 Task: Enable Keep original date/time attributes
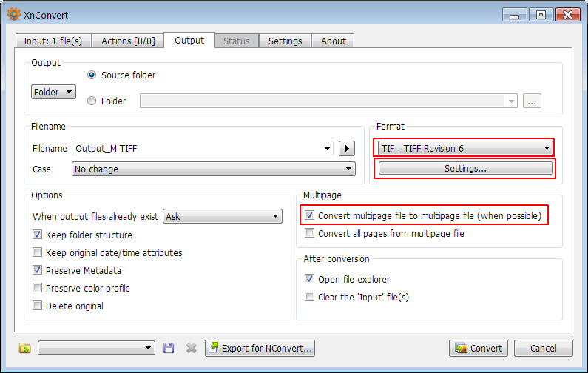click(x=37, y=252)
